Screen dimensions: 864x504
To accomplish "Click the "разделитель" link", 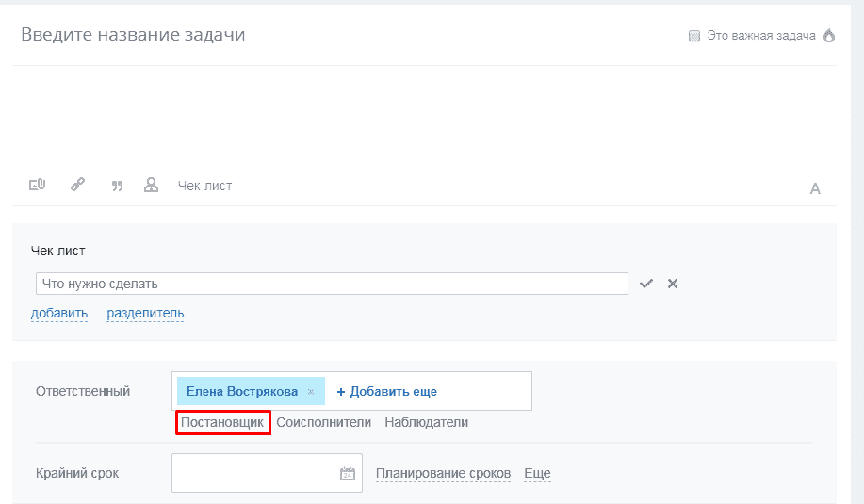I will [145, 314].
